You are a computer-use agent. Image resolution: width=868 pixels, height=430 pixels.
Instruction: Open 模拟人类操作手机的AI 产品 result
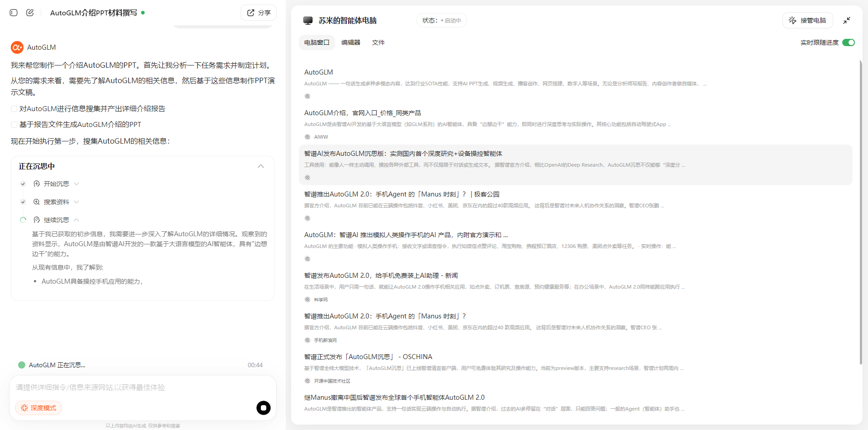(x=406, y=235)
